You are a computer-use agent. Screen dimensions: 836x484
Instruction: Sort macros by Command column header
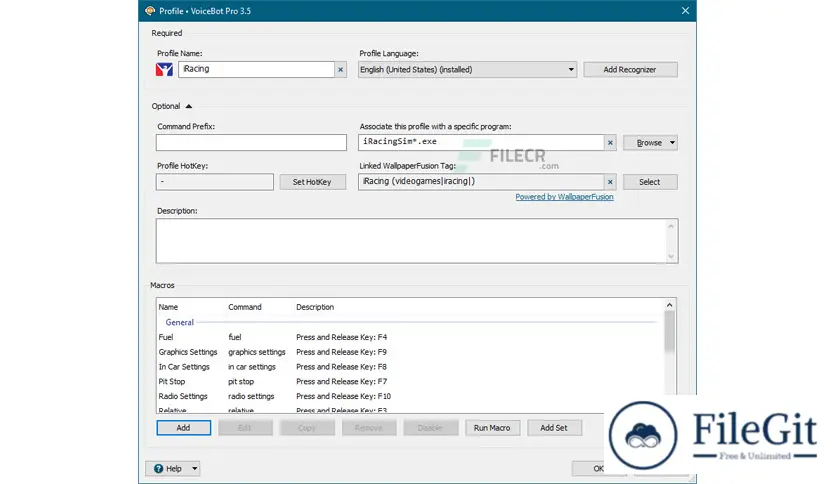245,307
